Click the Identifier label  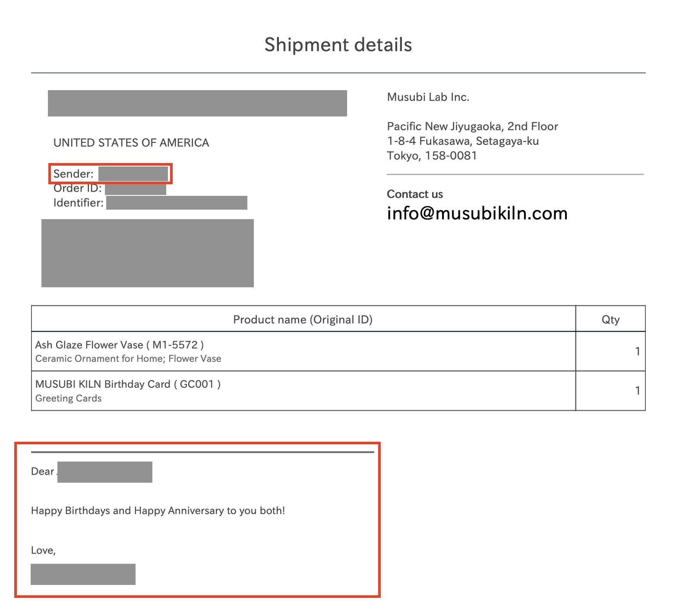pos(79,203)
